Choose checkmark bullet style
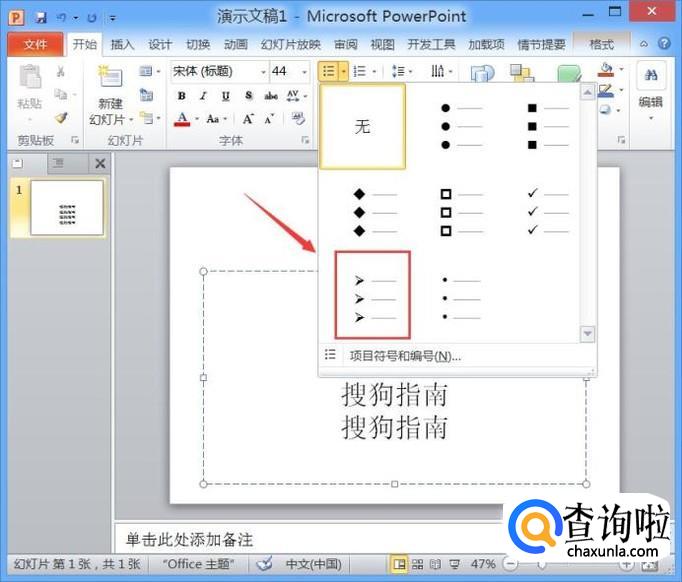Viewport: 682px width, 582px height. coord(548,212)
